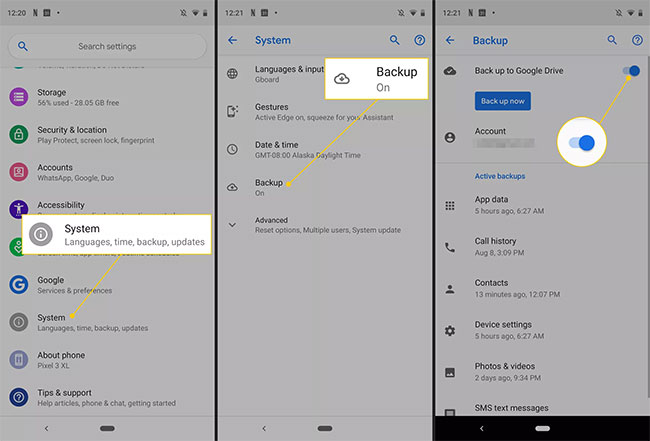Open help on System screen
Screen dimensions: 650x441
(420, 40)
